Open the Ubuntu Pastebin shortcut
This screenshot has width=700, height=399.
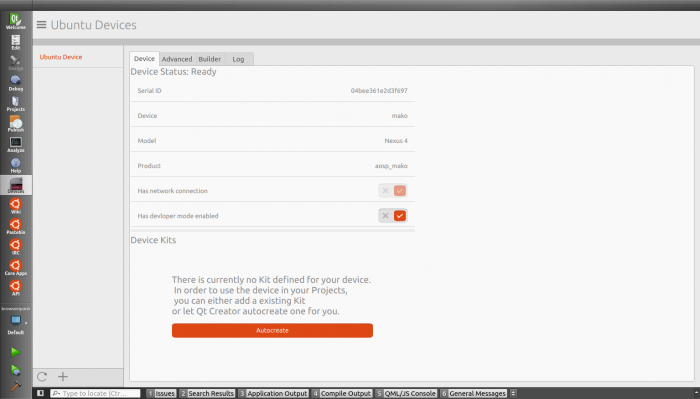[x=16, y=227]
